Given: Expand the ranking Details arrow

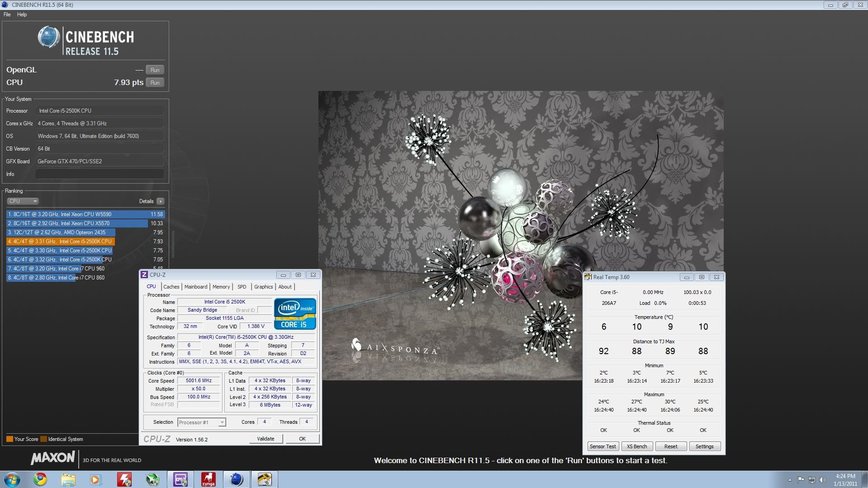Looking at the screenshot, I should (x=161, y=201).
